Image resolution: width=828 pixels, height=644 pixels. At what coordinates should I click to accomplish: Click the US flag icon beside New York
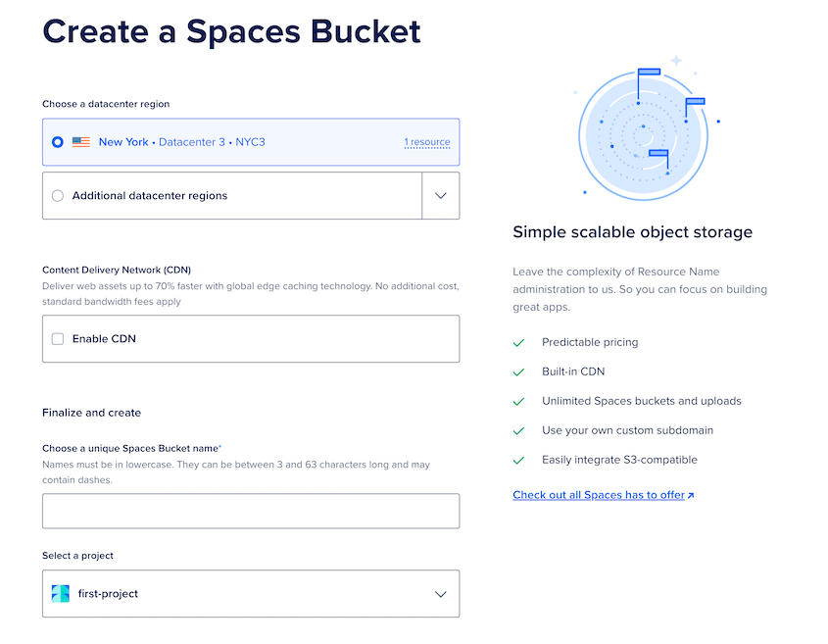click(81, 142)
